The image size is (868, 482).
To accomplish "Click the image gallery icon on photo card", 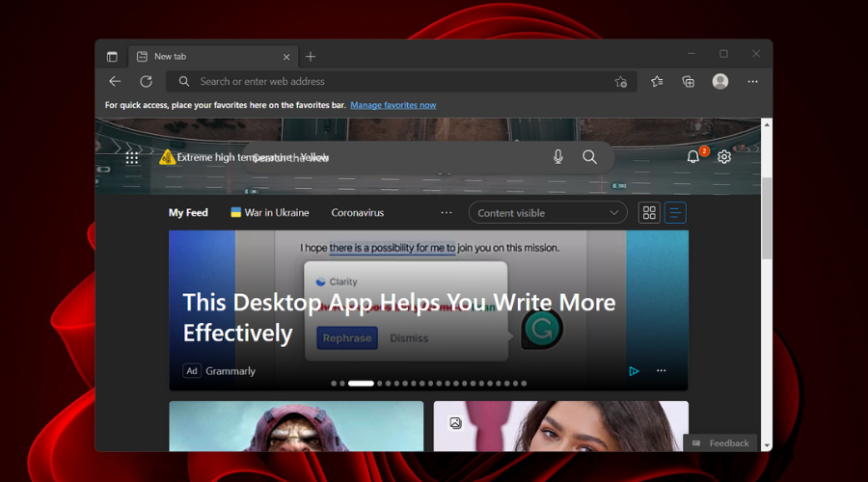I will click(455, 423).
